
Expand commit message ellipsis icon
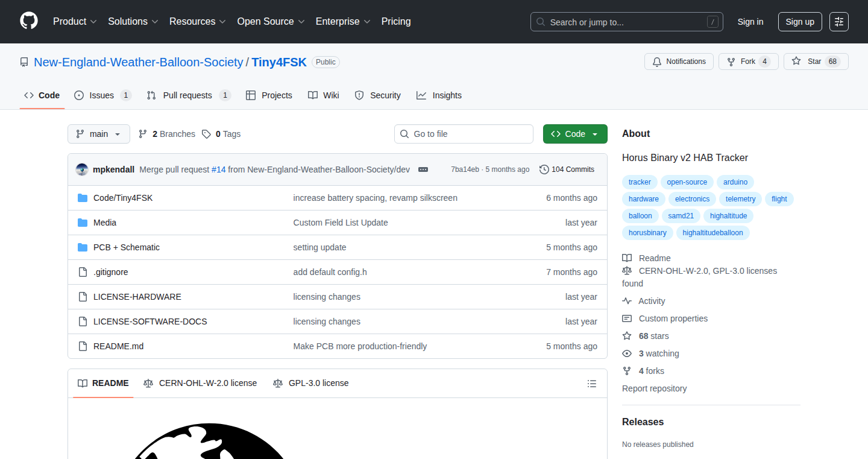pos(423,169)
